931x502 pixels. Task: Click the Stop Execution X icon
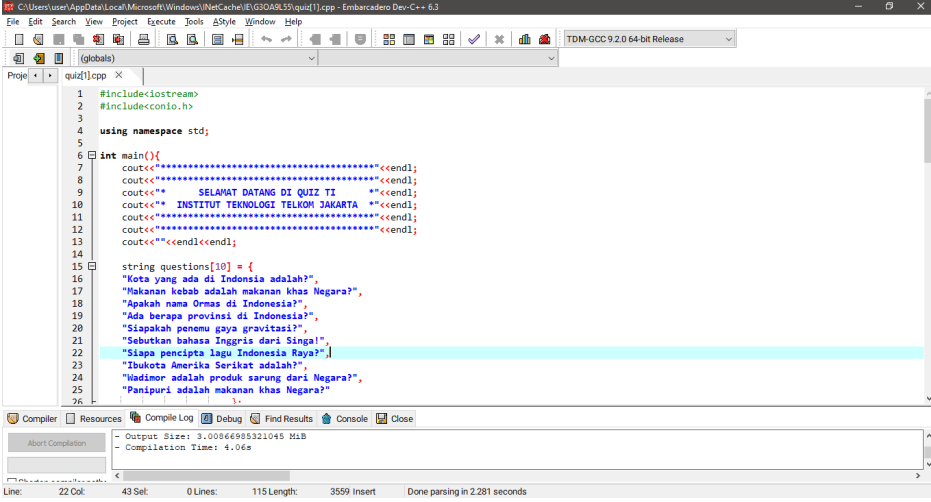click(x=499, y=39)
